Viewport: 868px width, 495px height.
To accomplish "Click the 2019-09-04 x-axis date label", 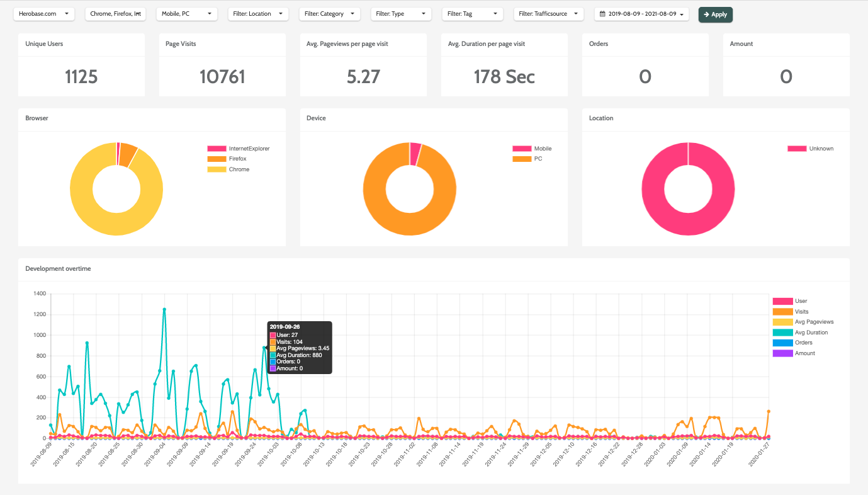I will [154, 453].
